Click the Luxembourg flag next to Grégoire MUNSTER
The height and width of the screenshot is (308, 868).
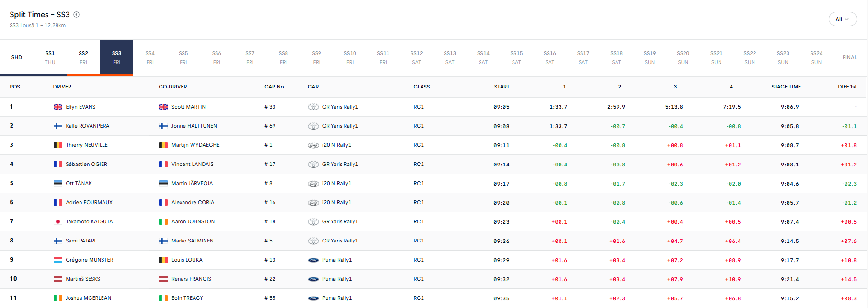click(x=58, y=260)
